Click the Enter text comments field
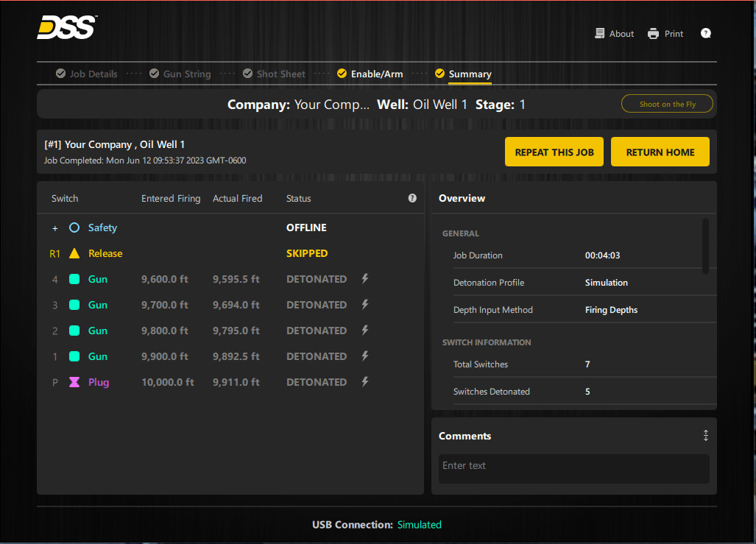This screenshot has width=756, height=544. coord(573,469)
